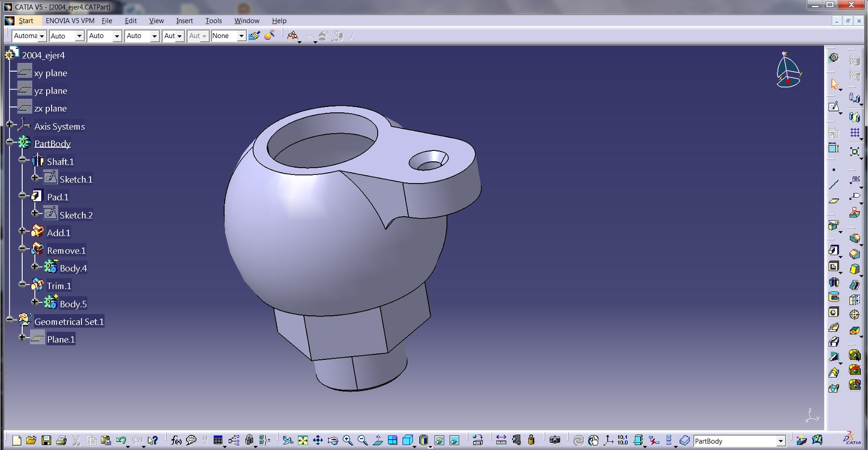This screenshot has height=450, width=868.
Task: Click the Shaft tool icon in right toolbar
Action: [x=834, y=282]
